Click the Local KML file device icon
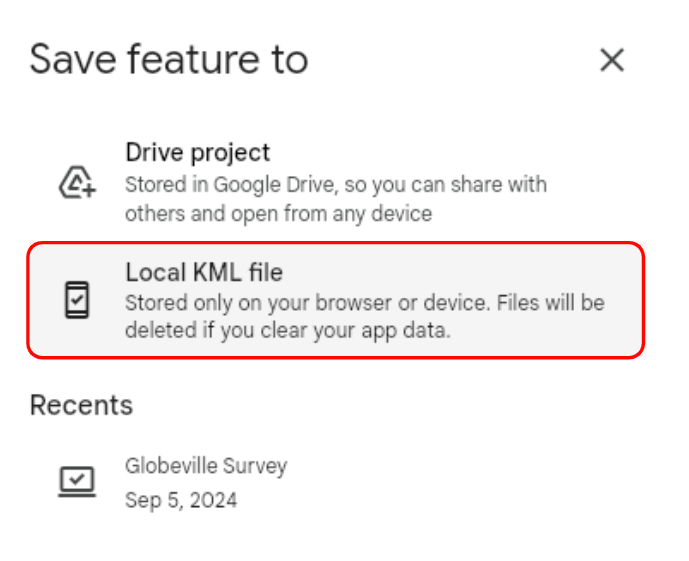 pyautogui.click(x=77, y=300)
